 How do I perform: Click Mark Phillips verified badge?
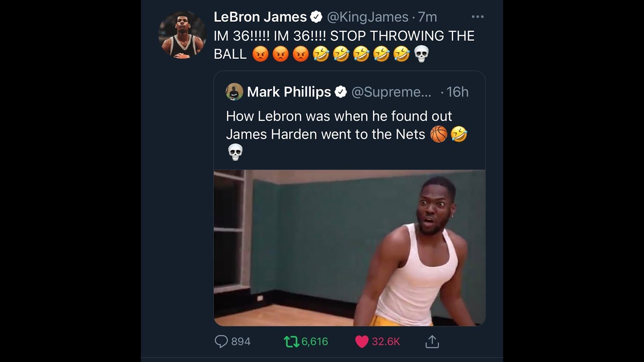point(341,92)
